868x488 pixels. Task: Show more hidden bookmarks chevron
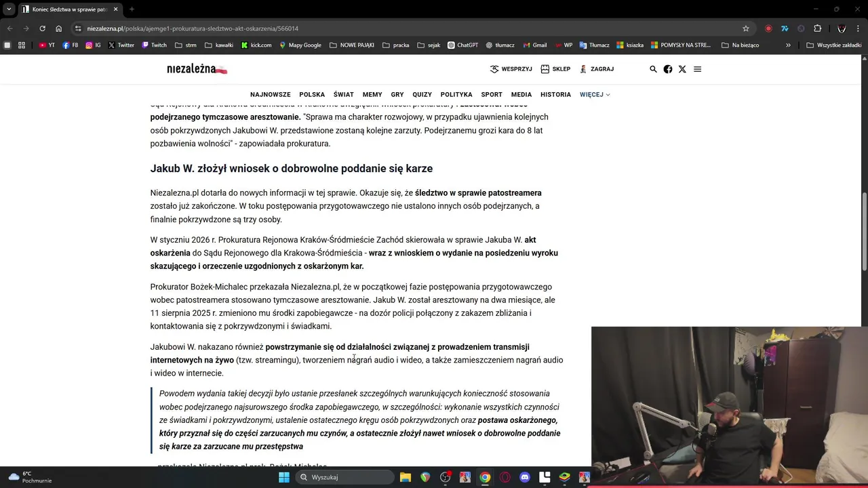click(788, 45)
